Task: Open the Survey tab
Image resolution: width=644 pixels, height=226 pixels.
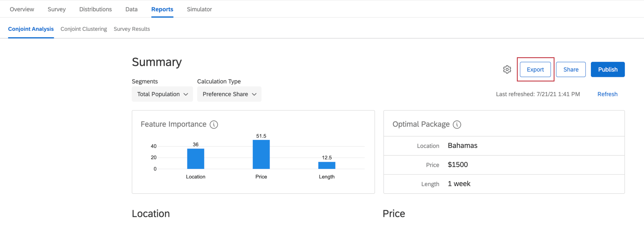Action: pos(57,9)
